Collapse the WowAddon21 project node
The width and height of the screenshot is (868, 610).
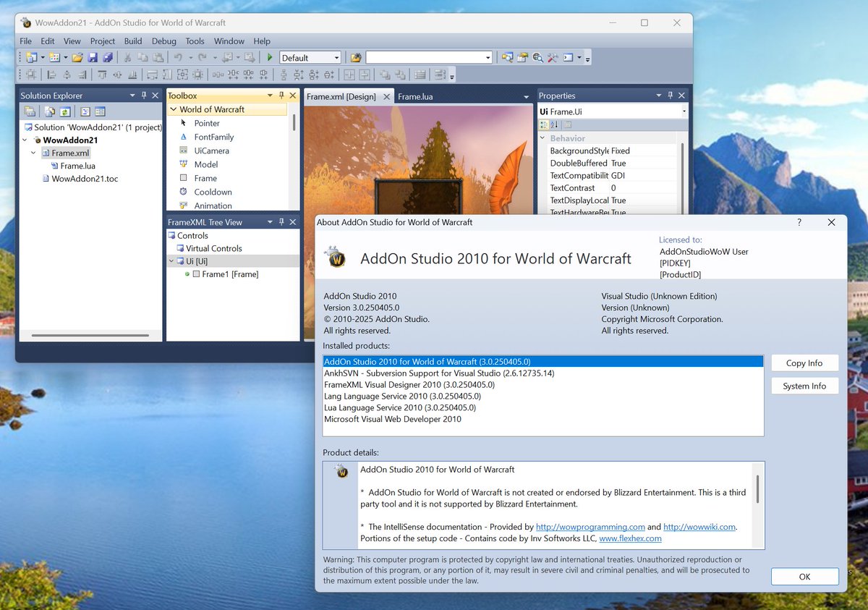coord(26,140)
